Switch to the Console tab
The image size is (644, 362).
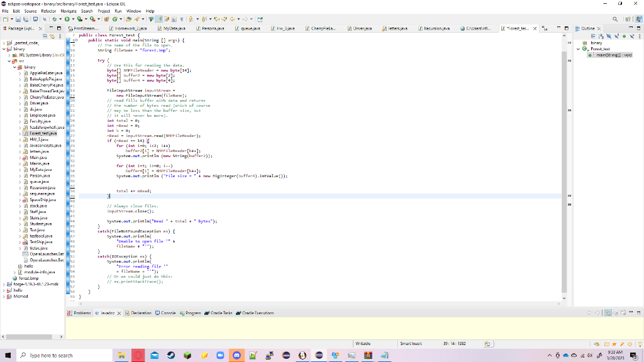168,312
